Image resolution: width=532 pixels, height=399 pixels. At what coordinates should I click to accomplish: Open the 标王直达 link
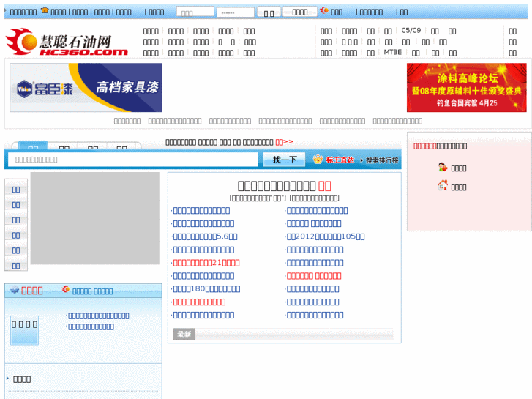tap(340, 160)
